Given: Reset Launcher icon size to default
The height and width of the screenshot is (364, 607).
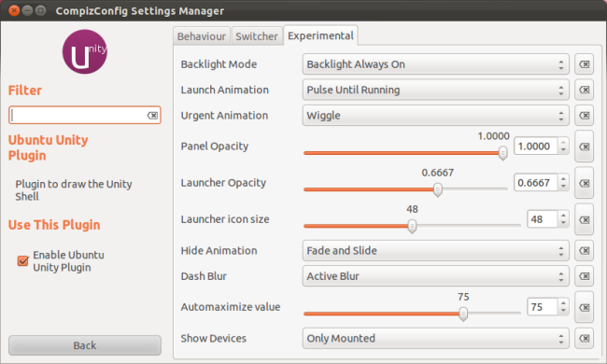Looking at the screenshot, I should pos(584,219).
